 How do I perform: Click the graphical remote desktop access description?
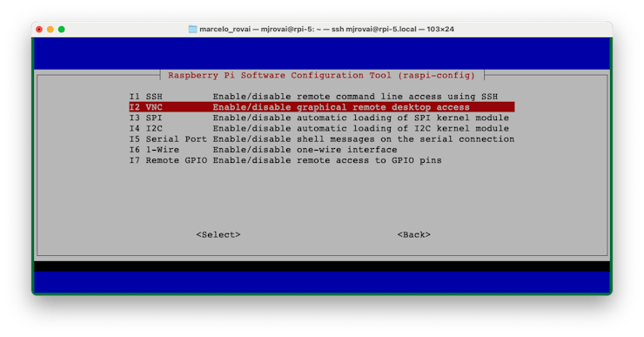click(x=341, y=107)
